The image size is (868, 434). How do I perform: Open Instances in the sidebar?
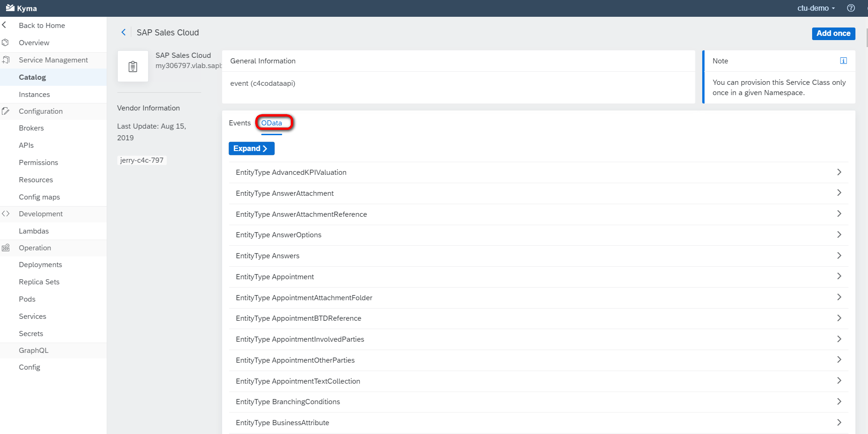[34, 94]
